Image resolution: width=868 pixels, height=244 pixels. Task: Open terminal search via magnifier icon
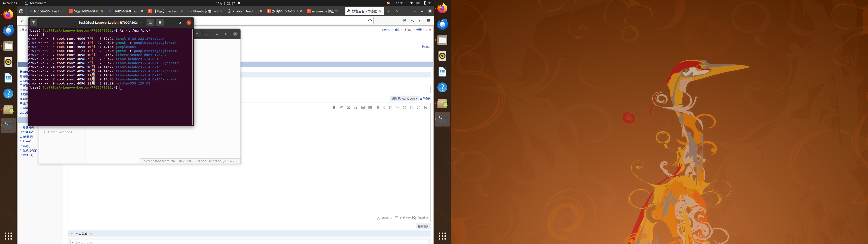[150, 23]
